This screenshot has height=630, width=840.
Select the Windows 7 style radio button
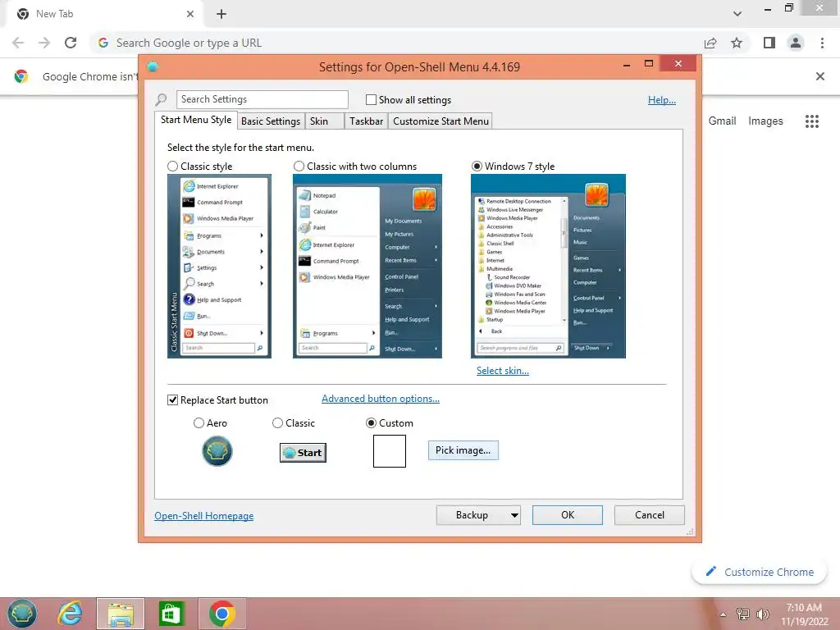click(x=477, y=167)
